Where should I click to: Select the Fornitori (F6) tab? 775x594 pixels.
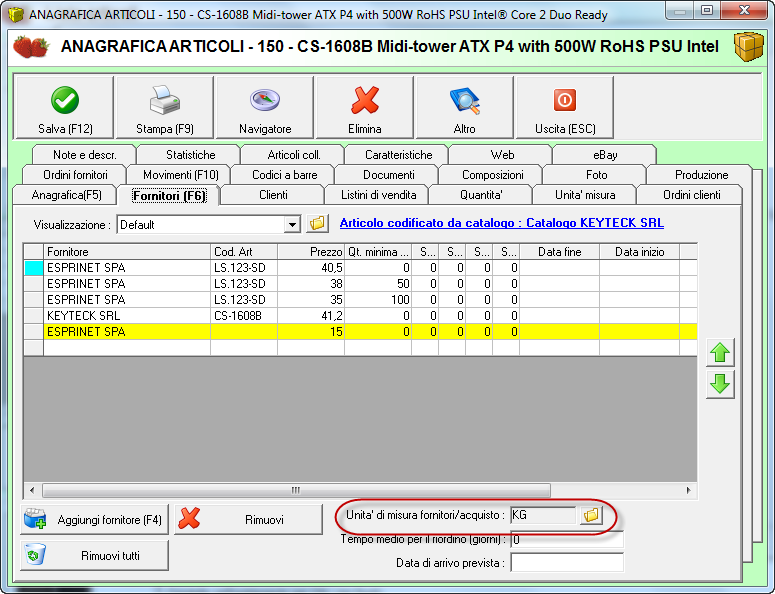[x=169, y=196]
